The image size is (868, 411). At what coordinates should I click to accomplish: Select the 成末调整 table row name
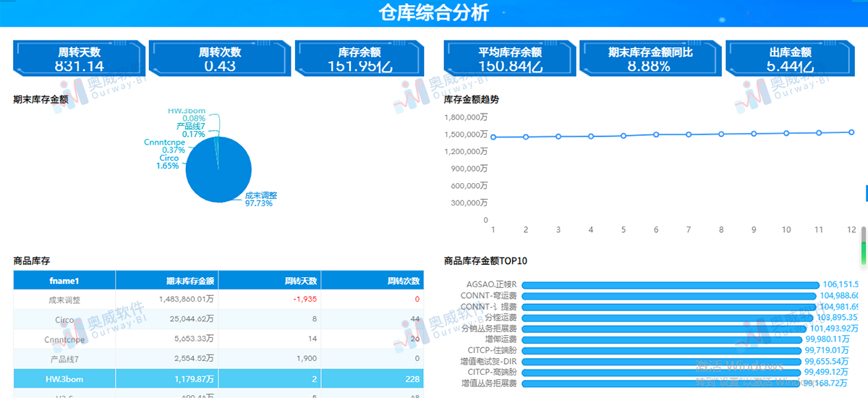coord(64,300)
